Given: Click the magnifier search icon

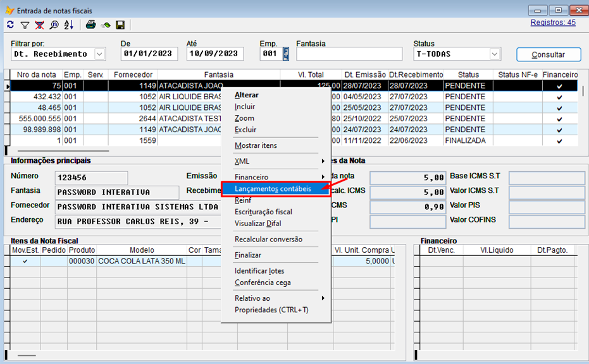Looking at the screenshot, I should click(54, 25).
